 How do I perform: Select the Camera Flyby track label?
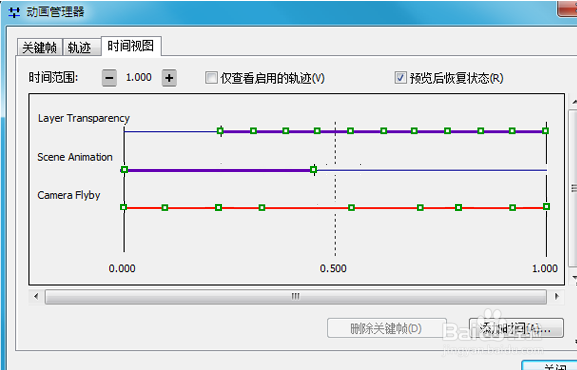coord(68,195)
